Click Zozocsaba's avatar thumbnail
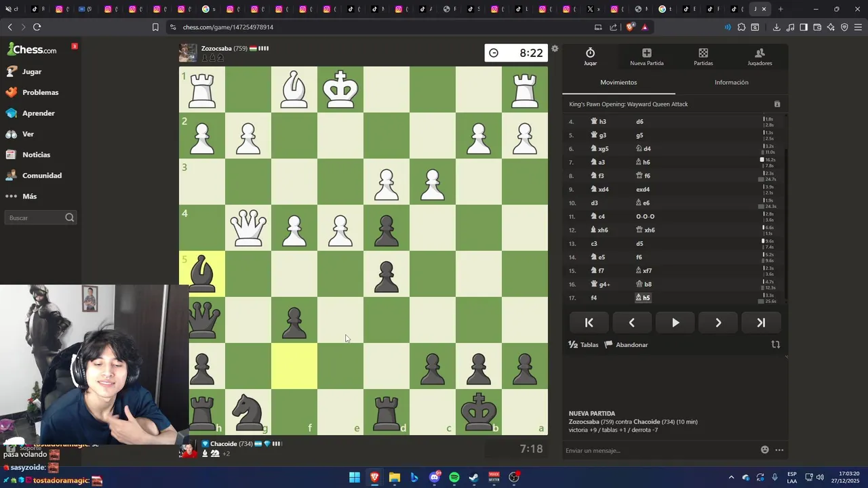 188,53
